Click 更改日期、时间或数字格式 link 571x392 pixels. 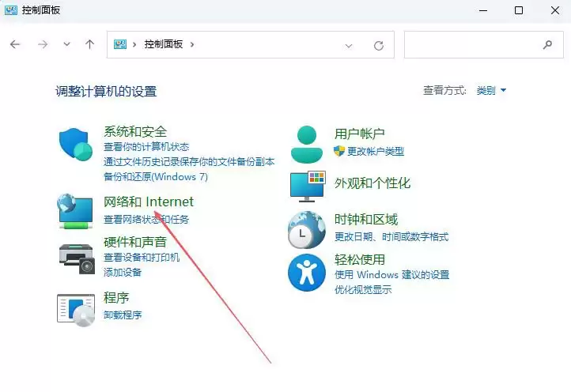coord(391,237)
